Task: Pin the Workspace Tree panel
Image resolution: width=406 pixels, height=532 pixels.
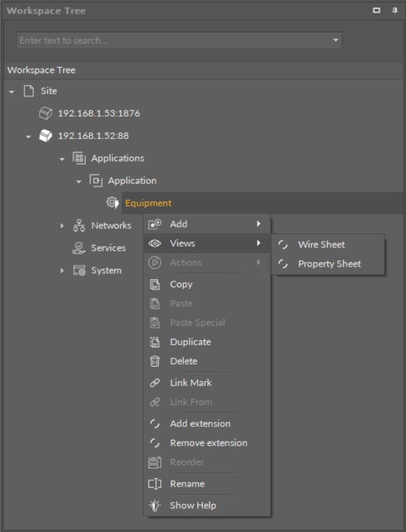Action: (x=394, y=11)
